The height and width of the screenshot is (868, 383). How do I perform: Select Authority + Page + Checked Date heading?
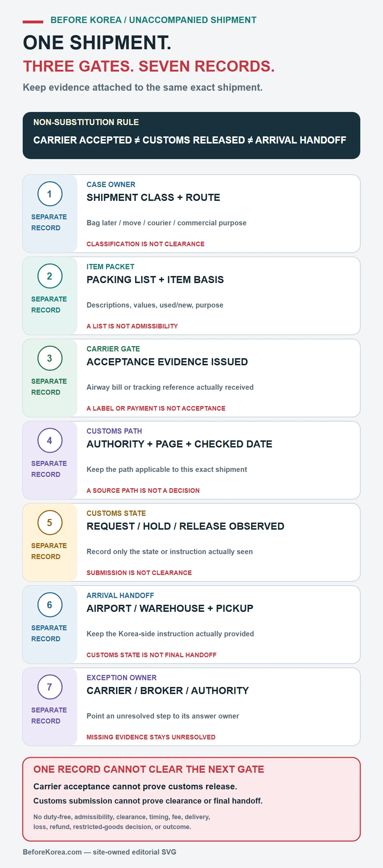179,444
